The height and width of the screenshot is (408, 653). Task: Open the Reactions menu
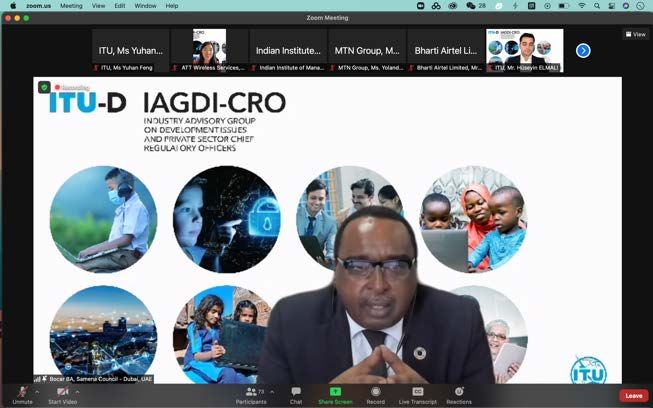[x=459, y=395]
